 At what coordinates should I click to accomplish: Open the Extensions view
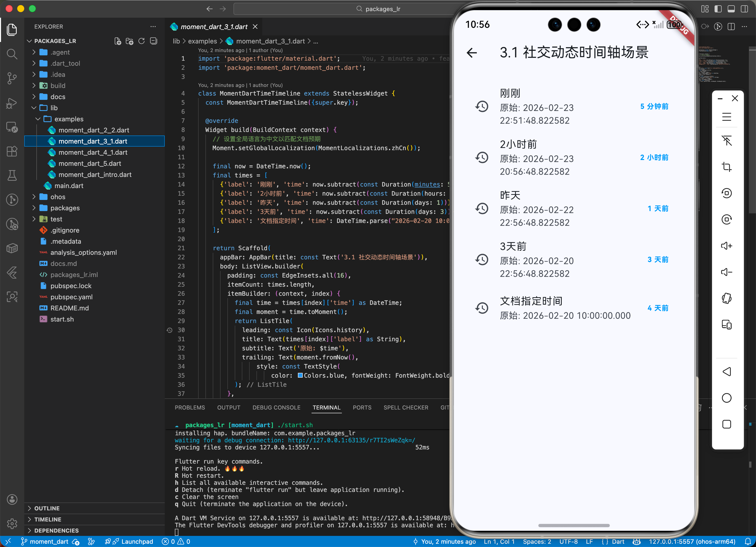[x=12, y=151]
